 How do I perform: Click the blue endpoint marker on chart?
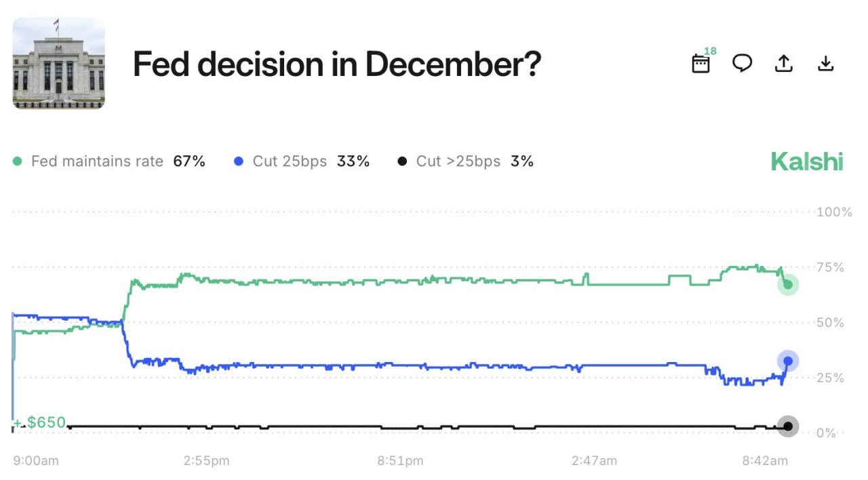(788, 361)
